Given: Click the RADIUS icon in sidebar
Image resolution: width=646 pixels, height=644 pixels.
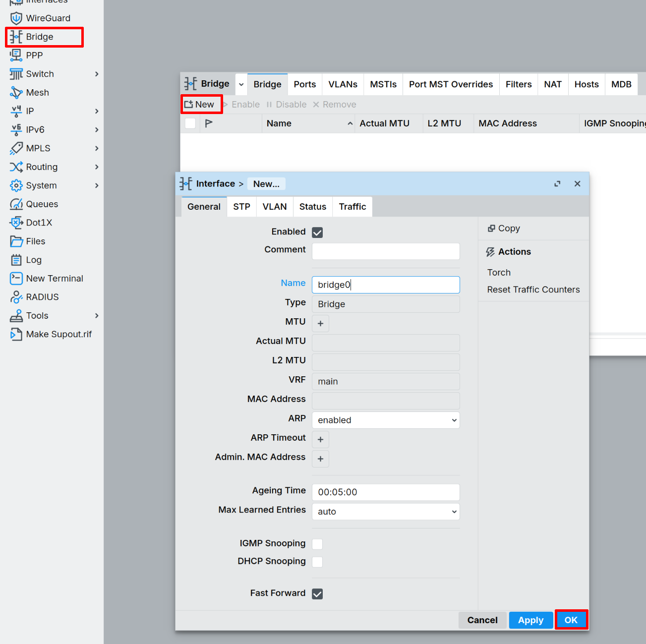Looking at the screenshot, I should tap(16, 297).
